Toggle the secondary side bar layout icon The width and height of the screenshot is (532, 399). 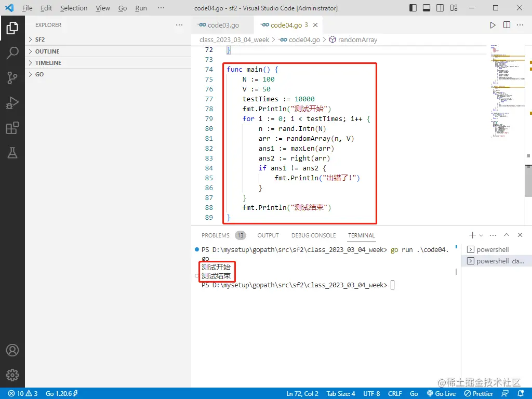[x=440, y=8]
